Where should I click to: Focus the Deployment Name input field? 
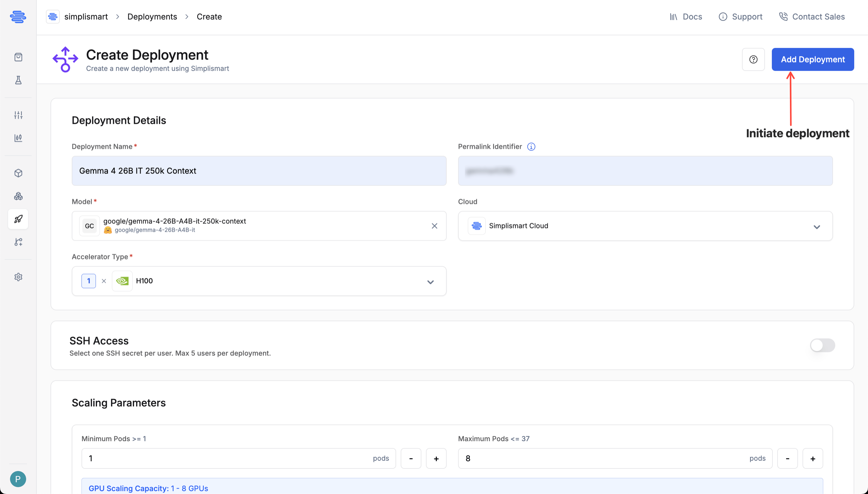click(259, 171)
